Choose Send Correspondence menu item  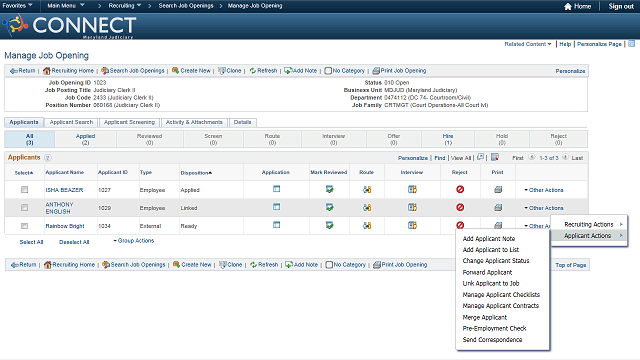click(x=492, y=340)
